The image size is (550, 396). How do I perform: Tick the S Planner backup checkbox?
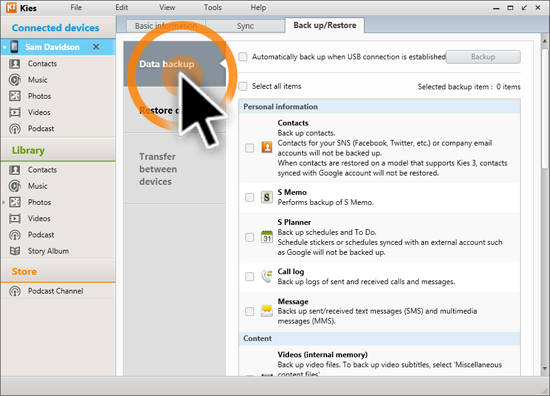tap(249, 237)
